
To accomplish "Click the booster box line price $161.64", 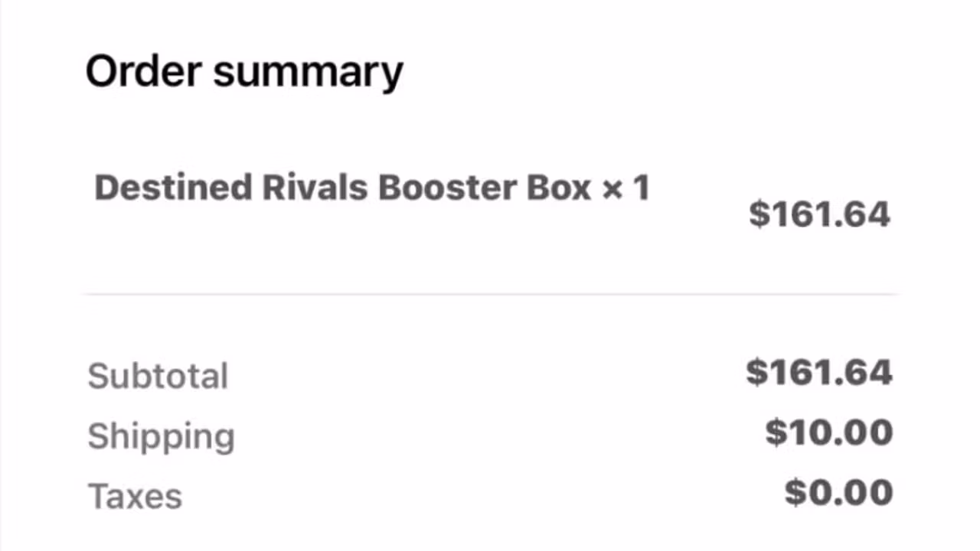I will (819, 214).
